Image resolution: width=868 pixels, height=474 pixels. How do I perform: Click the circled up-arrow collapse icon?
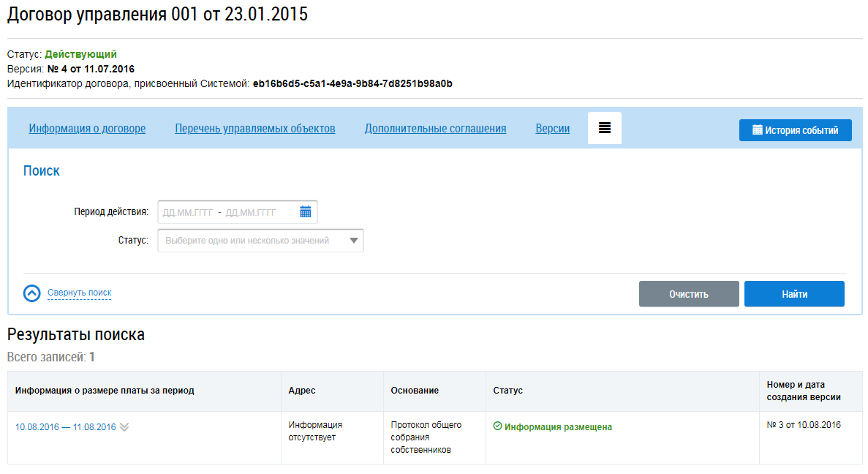pyautogui.click(x=31, y=293)
